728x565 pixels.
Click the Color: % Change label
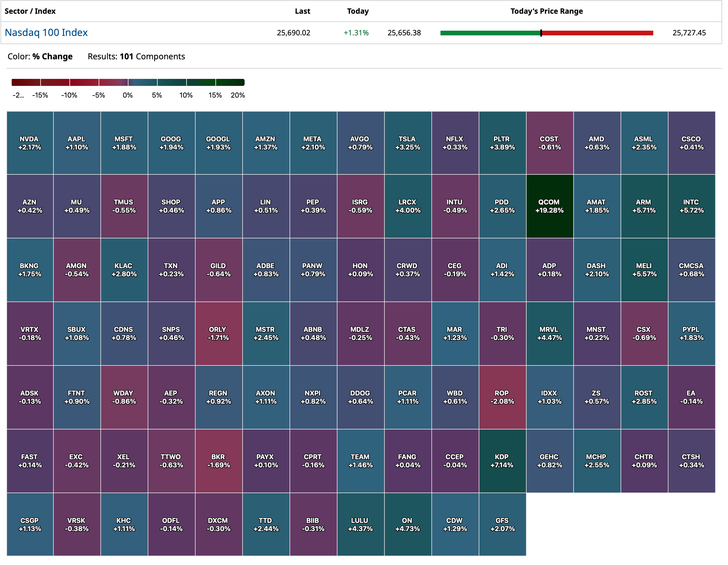(40, 56)
